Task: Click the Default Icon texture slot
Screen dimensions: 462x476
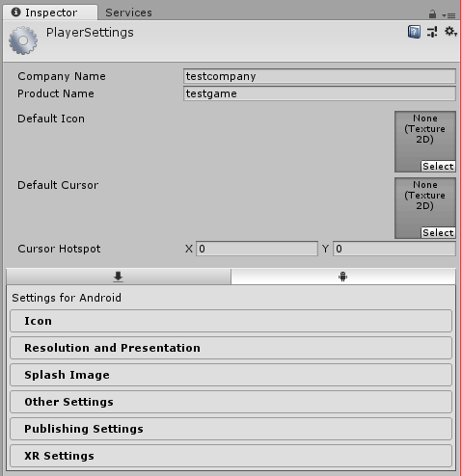Action: pos(425,142)
